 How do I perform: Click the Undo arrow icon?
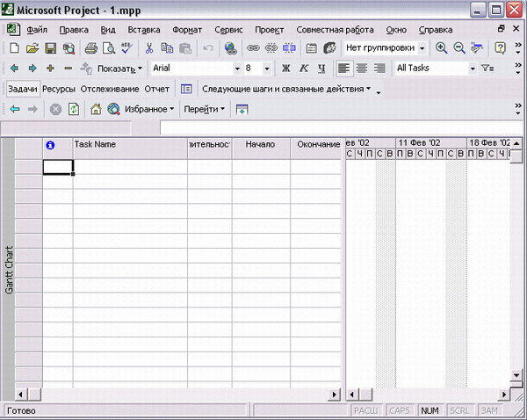click(208, 48)
